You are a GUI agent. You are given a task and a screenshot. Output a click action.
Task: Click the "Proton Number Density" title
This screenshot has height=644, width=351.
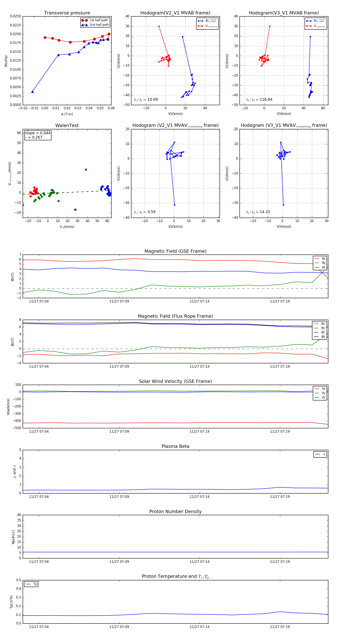(x=175, y=511)
